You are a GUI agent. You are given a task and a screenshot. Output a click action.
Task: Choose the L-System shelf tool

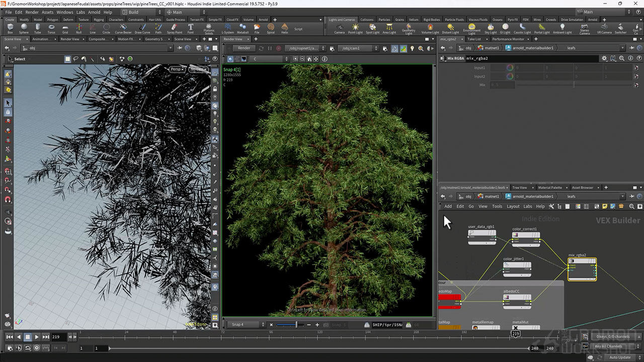coord(228,29)
